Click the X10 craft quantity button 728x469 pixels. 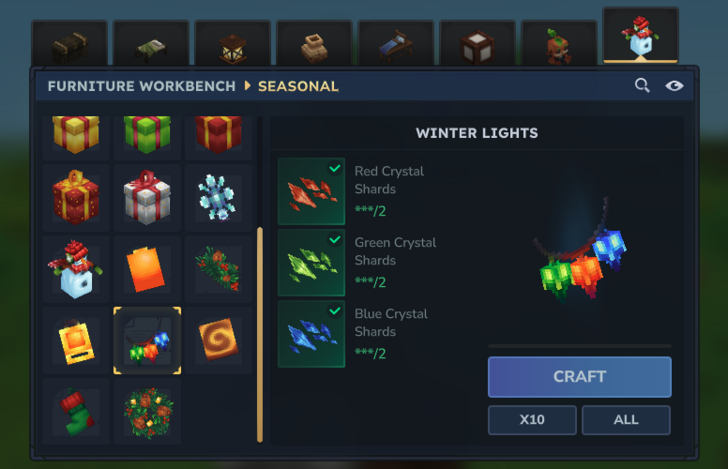point(532,420)
